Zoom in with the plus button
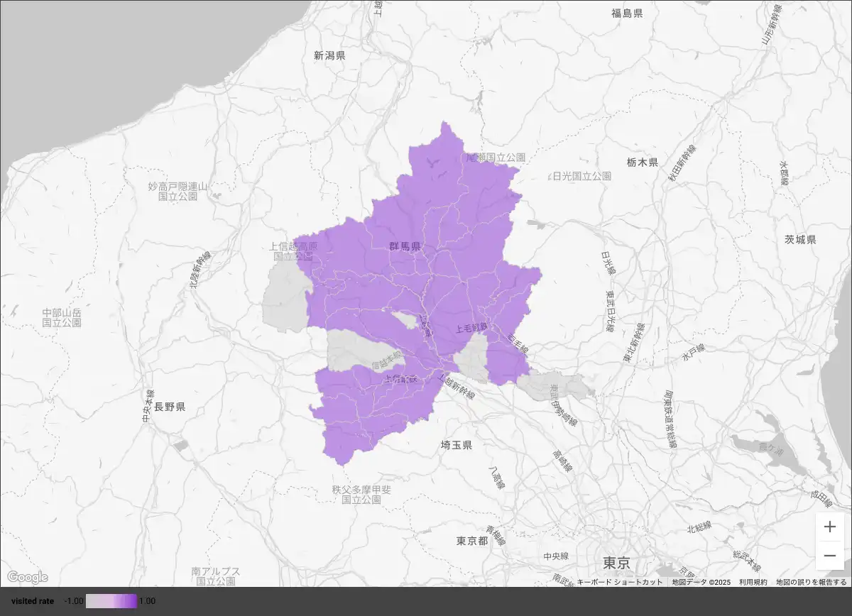This screenshot has height=616, width=852. pos(829,527)
